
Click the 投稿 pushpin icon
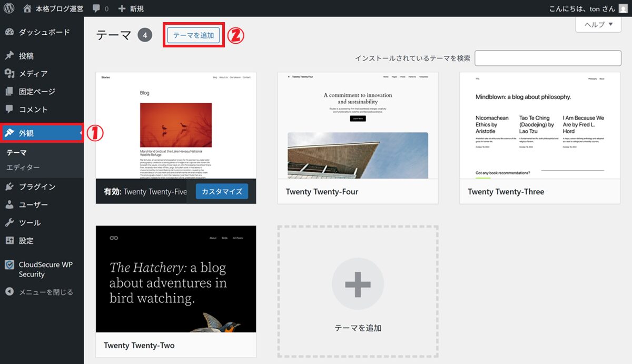click(x=9, y=56)
